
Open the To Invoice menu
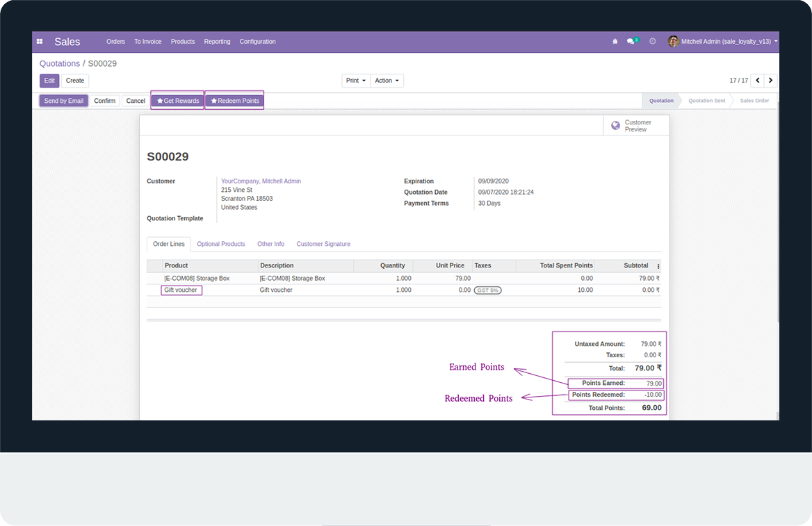coord(147,42)
